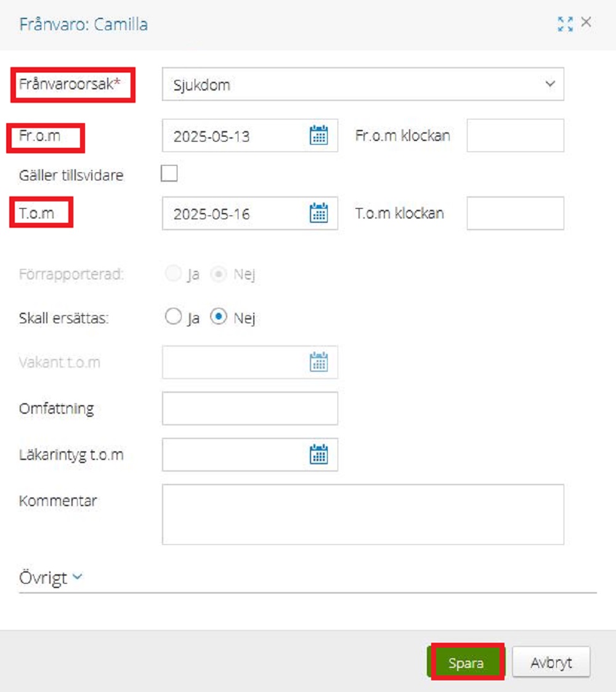Click the Avbryt button
Screen dimensions: 616x692
pos(551,663)
